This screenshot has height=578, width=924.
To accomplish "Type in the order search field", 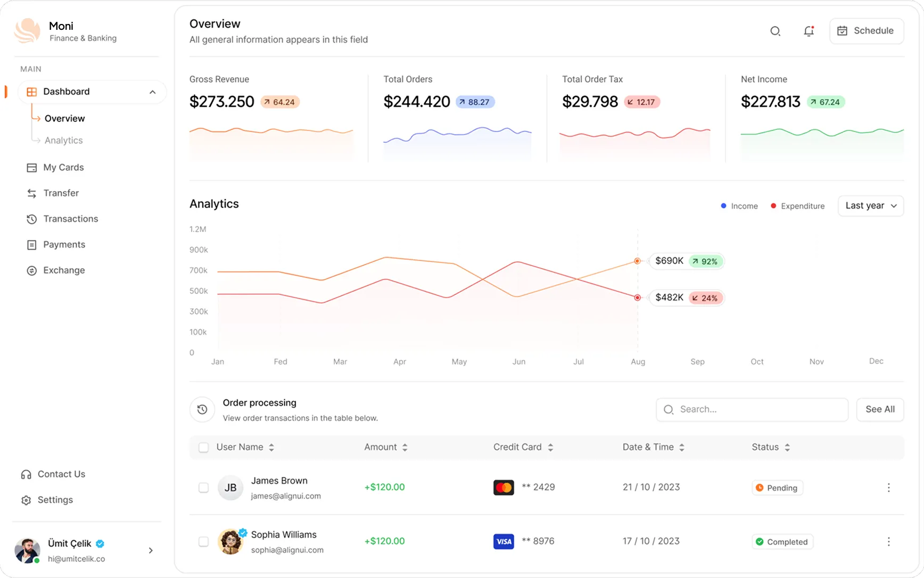I will (x=752, y=409).
